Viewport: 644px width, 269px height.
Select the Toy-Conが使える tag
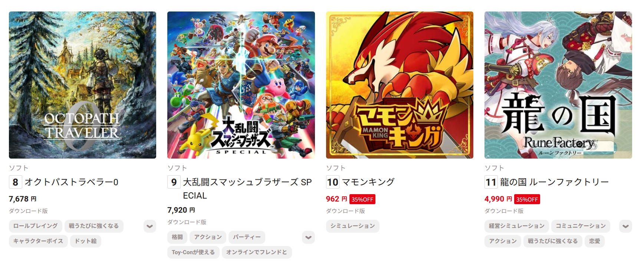click(193, 252)
